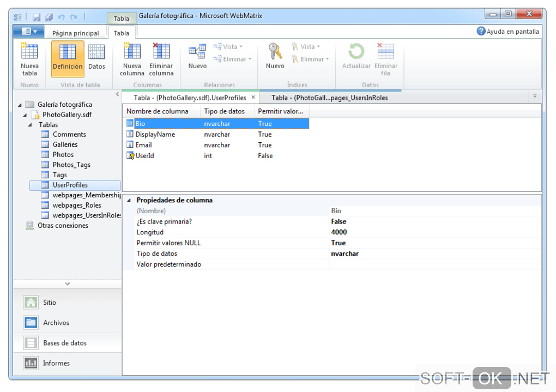The width and height of the screenshot is (556, 392).
Task: Click the Save icon in quick access toolbar
Action: [x=36, y=17]
